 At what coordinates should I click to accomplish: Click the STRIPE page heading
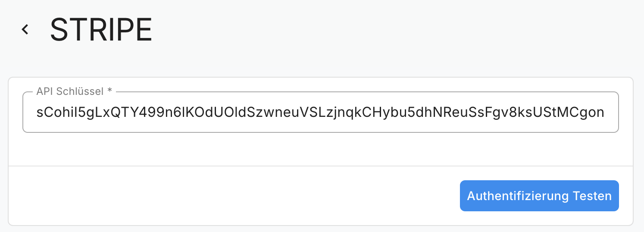coord(101,30)
